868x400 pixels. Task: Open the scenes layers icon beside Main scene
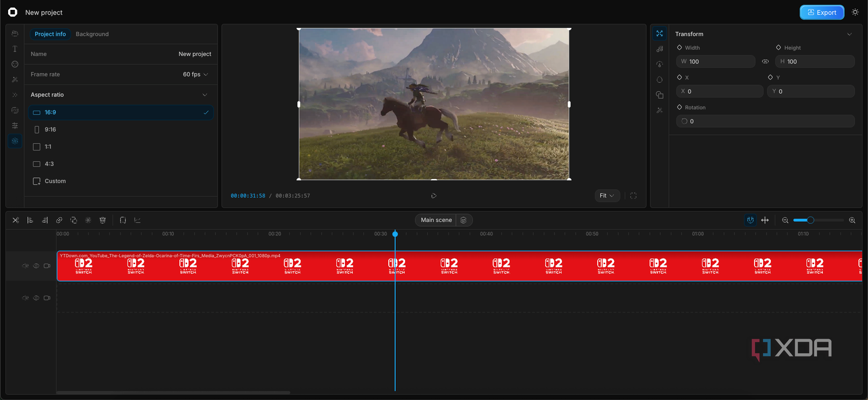coord(464,220)
